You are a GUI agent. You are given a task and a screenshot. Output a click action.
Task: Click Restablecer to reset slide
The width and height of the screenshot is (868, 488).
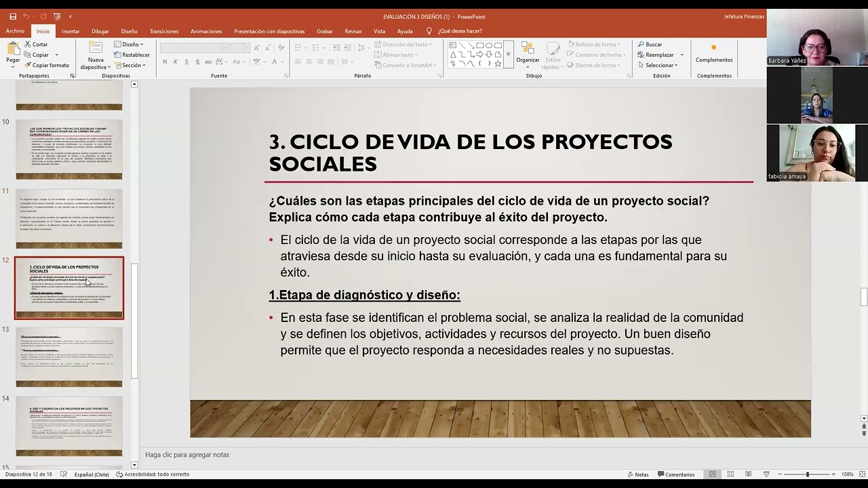tap(132, 55)
